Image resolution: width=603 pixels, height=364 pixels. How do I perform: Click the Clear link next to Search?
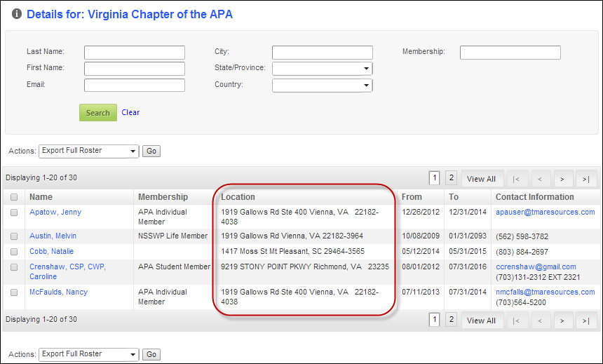point(130,112)
